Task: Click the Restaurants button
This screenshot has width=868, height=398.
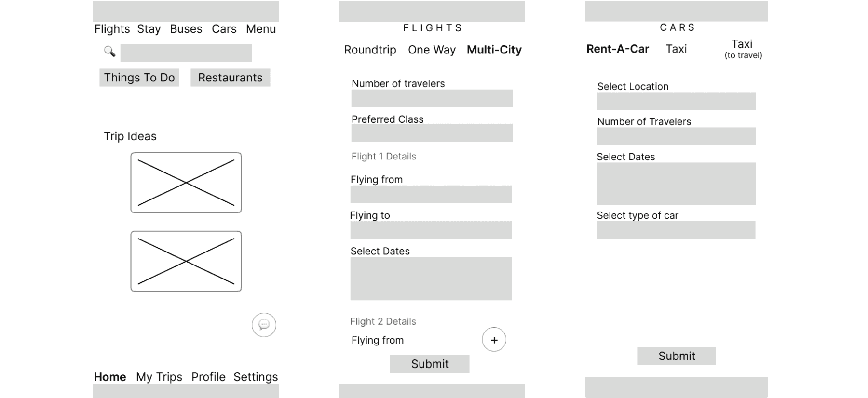Action: pos(231,78)
